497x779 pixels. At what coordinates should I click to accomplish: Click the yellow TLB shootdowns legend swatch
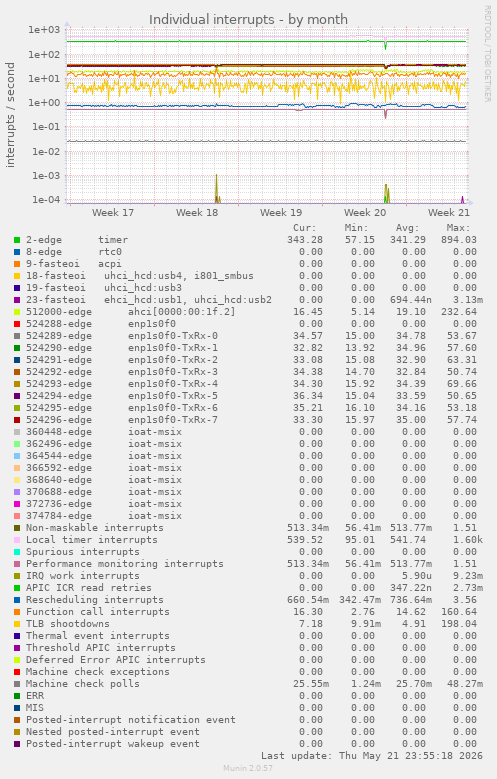(x=17, y=624)
